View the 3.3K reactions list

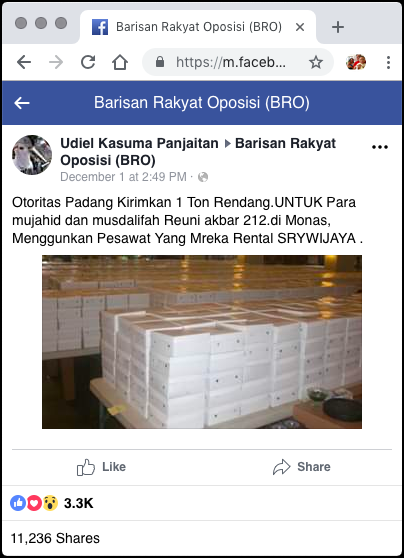52,503
